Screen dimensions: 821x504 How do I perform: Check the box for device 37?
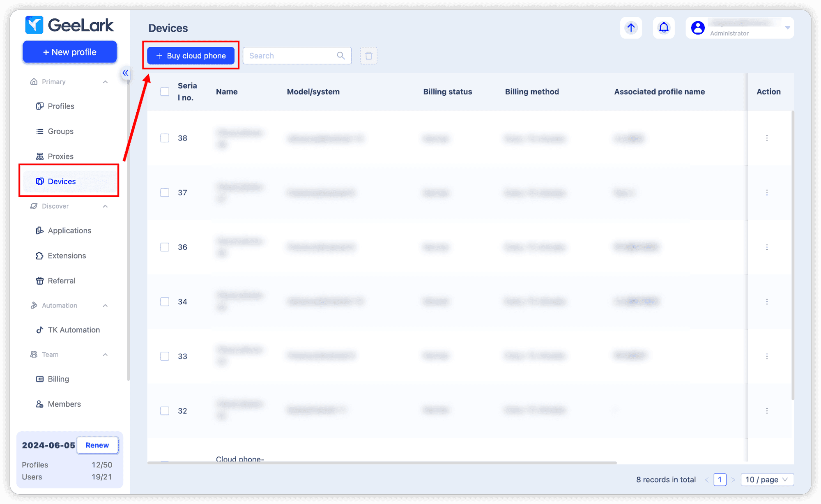165,193
